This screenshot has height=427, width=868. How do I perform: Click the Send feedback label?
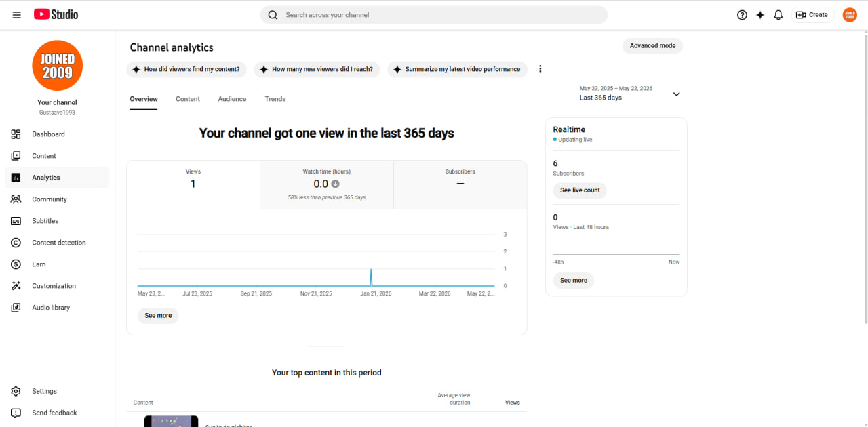[x=54, y=413]
